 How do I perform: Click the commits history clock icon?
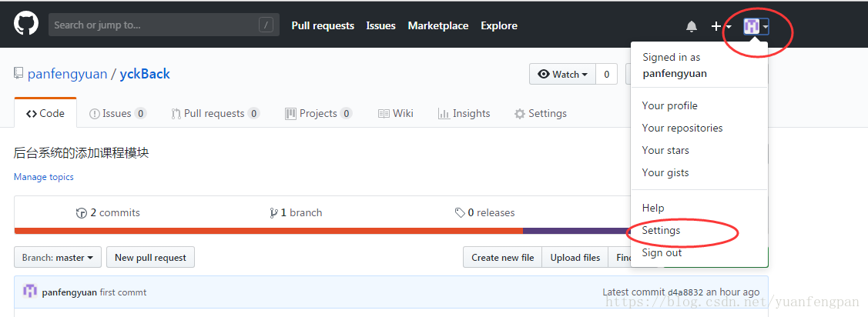click(82, 213)
